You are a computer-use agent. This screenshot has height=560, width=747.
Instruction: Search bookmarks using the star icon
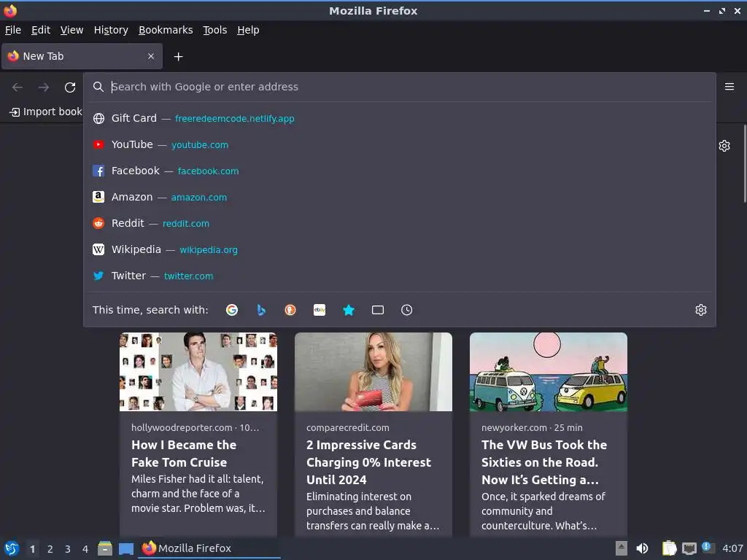[x=349, y=310]
